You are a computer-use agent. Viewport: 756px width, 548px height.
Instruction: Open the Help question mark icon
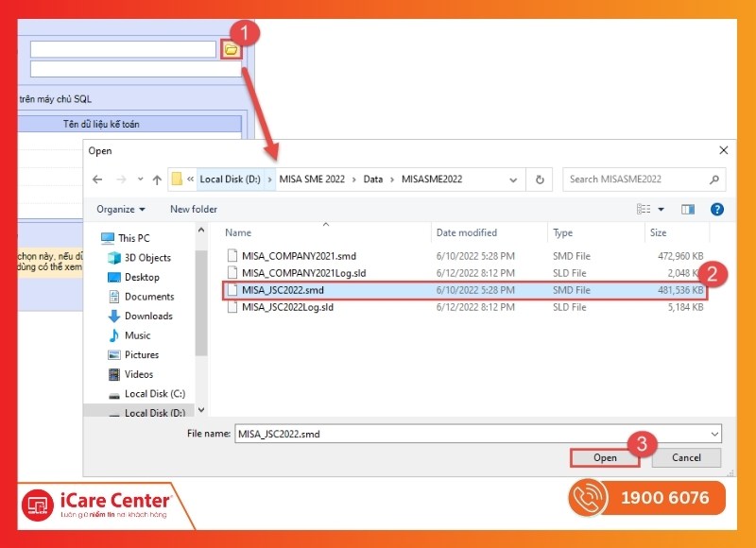717,209
